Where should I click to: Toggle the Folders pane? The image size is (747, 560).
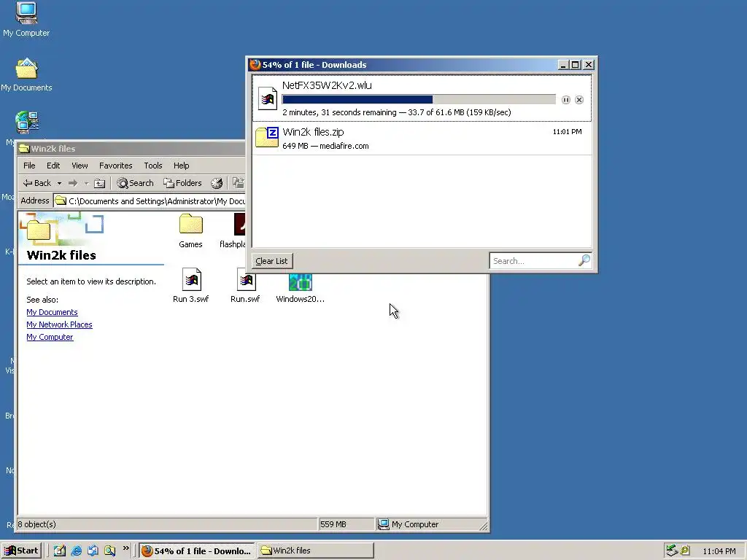[x=182, y=183]
